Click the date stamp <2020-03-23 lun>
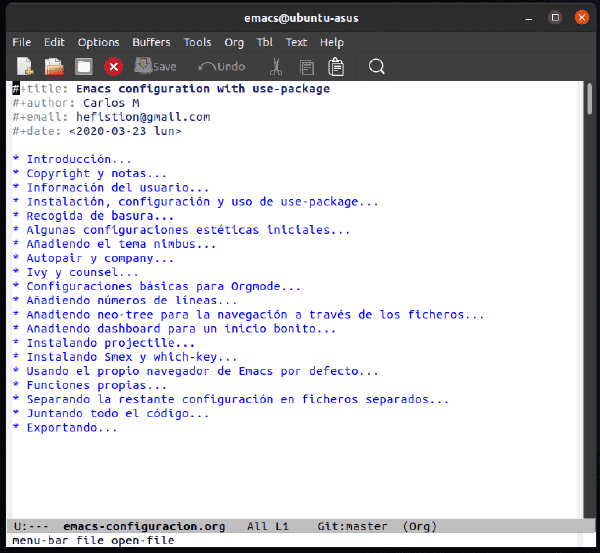The height and width of the screenshot is (553, 600). [125, 131]
